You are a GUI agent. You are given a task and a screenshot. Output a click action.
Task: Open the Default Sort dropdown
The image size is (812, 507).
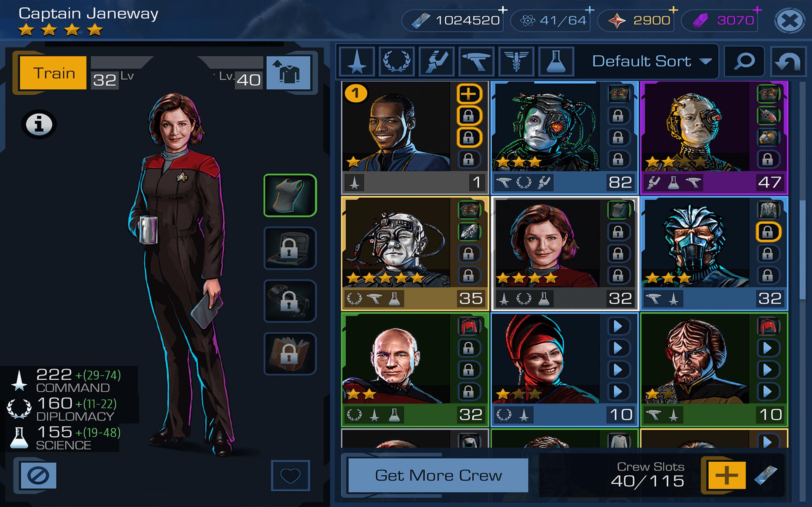pyautogui.click(x=651, y=62)
